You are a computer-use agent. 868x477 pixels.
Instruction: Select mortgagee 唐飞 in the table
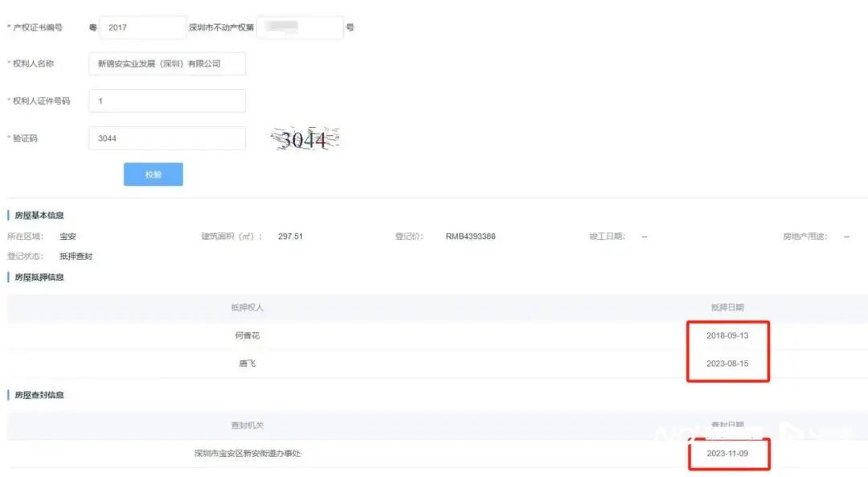247,364
